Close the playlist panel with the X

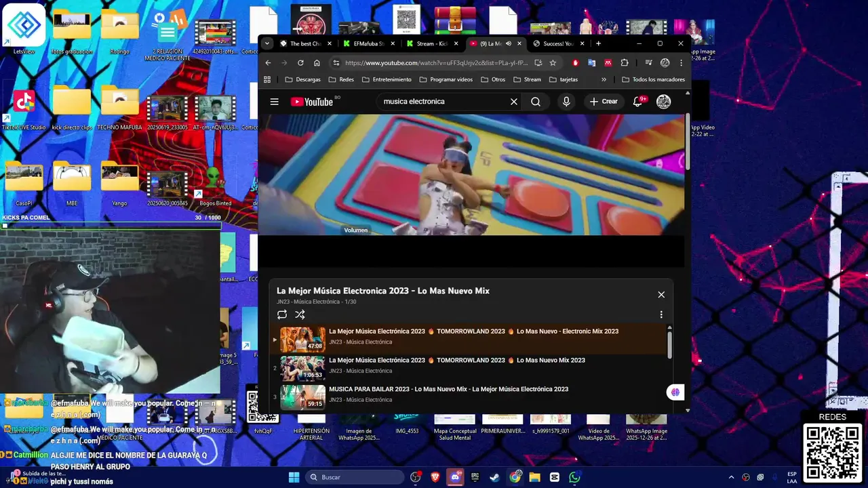661,294
